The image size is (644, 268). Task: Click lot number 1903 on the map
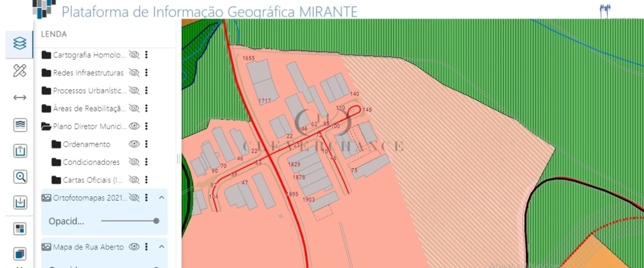pos(309,200)
